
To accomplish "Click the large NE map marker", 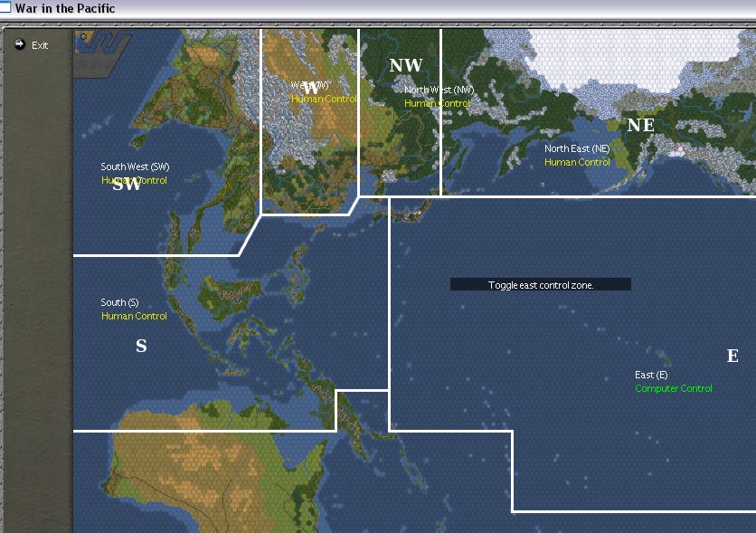I will [x=641, y=126].
